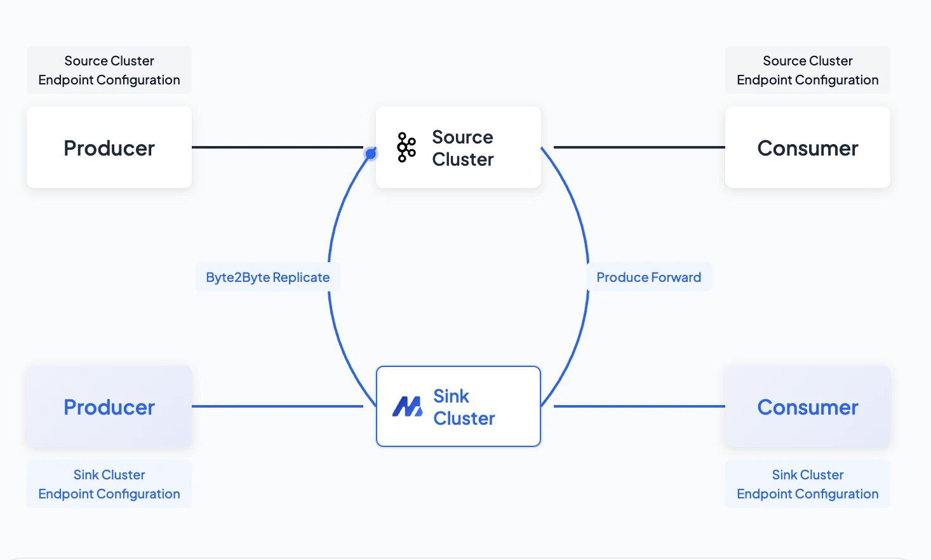Click Sink Cluster Endpoint Configuration label below Producer
Viewport: 931px width, 560px height.
click(109, 484)
